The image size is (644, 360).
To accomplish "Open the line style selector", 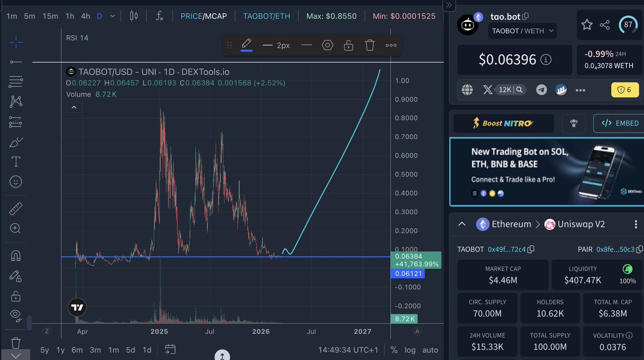I will [307, 45].
